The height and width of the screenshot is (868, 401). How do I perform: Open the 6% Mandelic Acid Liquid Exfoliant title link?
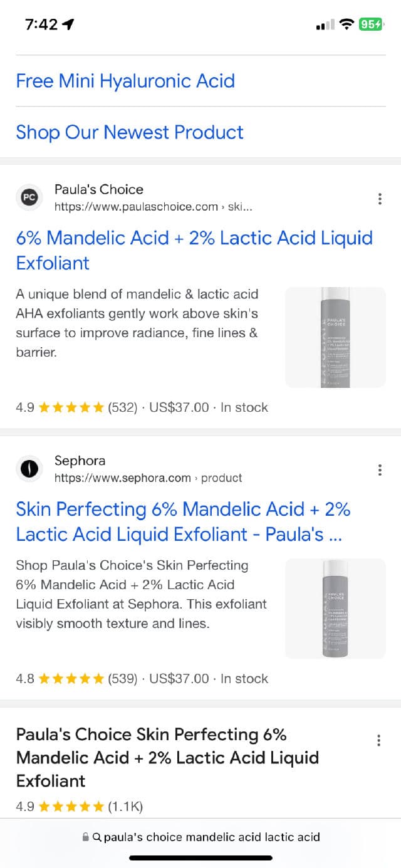194,250
